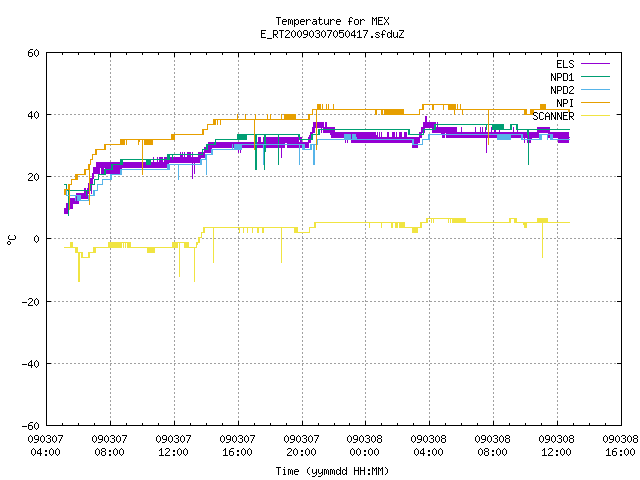Click the y-axis tick label 0
640x480 pixels.
tap(37, 239)
